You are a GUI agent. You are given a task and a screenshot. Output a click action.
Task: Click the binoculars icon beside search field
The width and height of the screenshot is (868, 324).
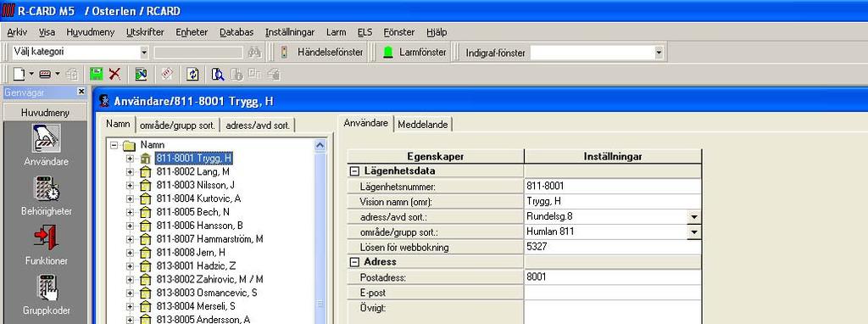pos(254,53)
